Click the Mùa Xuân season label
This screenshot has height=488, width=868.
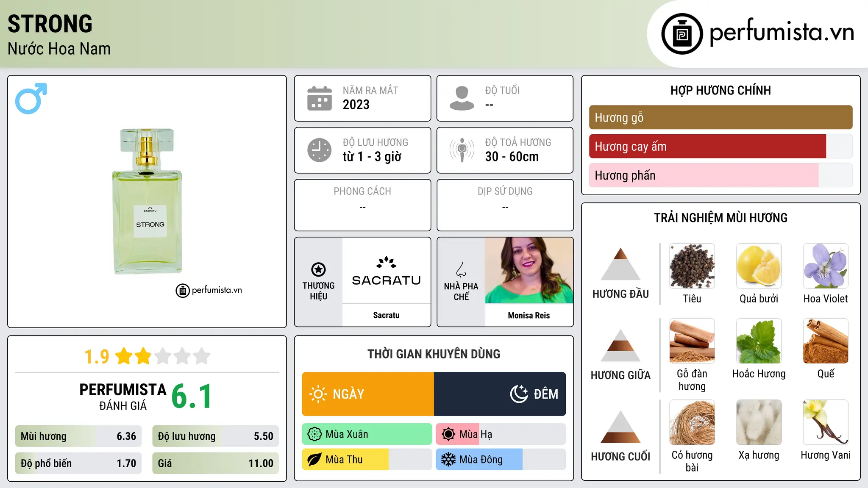click(347, 434)
